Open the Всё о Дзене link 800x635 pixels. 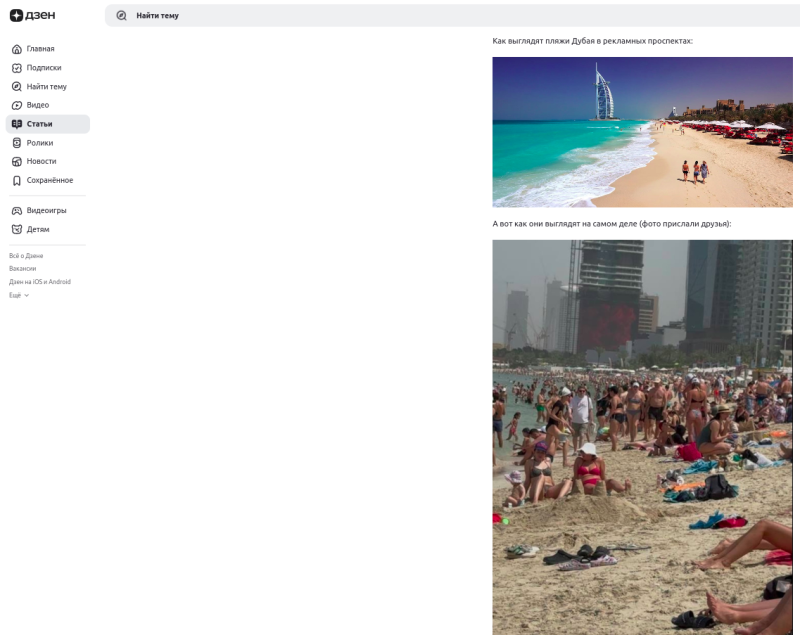click(x=26, y=256)
